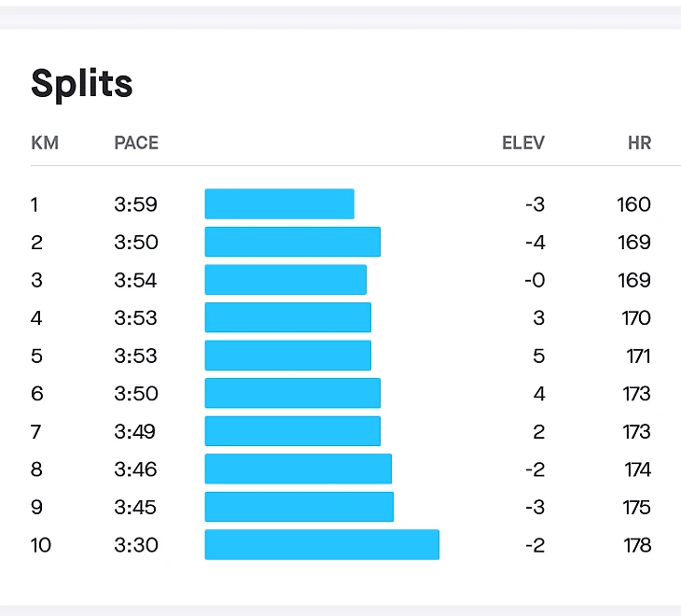The image size is (681, 616).
Task: Click heart rate value 178
Action: (x=637, y=545)
